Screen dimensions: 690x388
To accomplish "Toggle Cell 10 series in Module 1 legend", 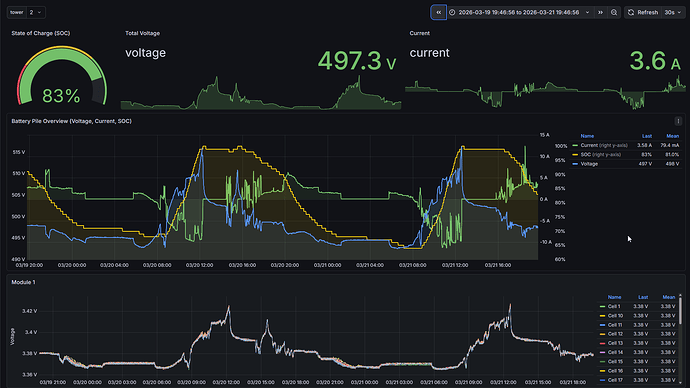I will pos(615,315).
